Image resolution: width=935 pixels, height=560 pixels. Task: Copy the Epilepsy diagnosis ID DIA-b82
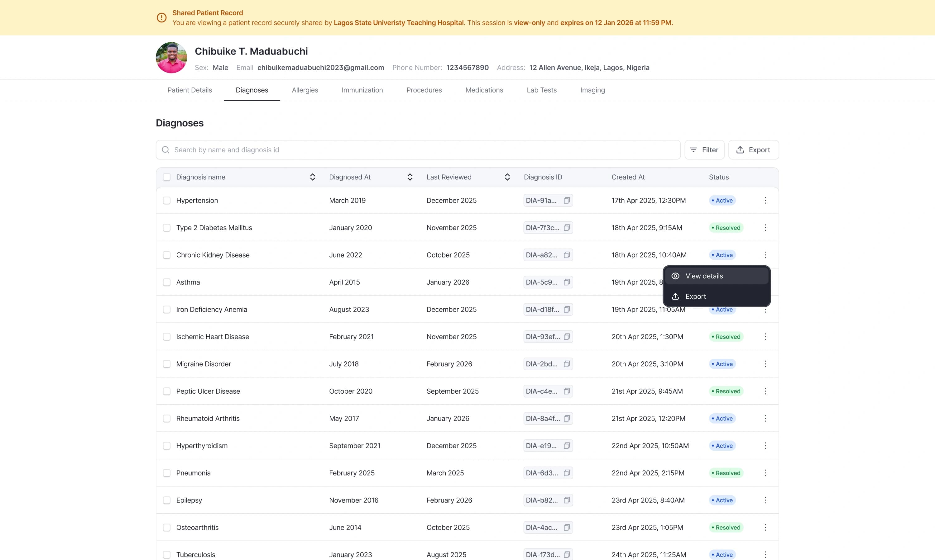click(x=566, y=501)
